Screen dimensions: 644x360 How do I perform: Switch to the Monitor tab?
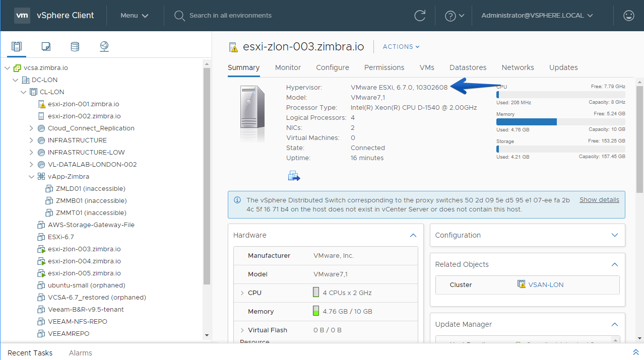pyautogui.click(x=288, y=67)
